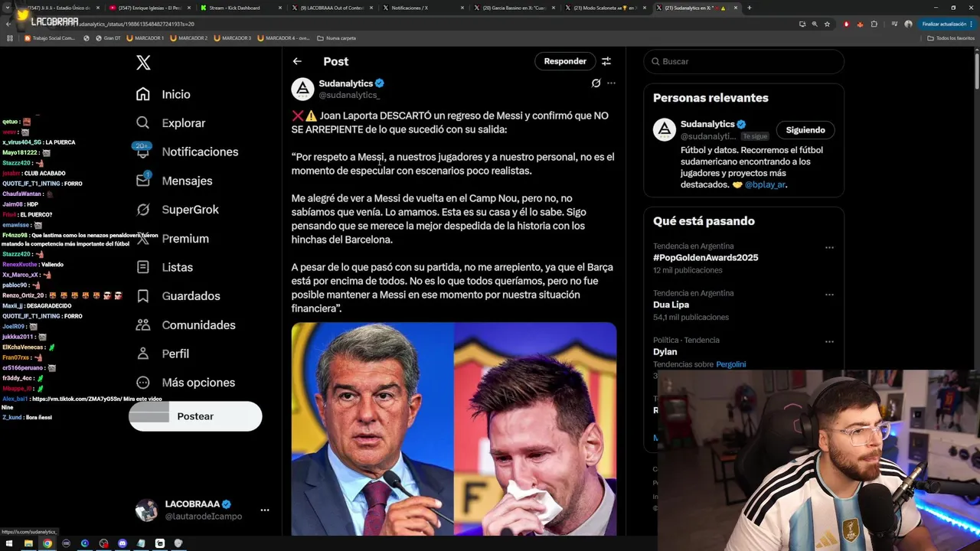Click Sudanalytics avatar in Personas relevantes
980x551 pixels.
[x=664, y=129]
